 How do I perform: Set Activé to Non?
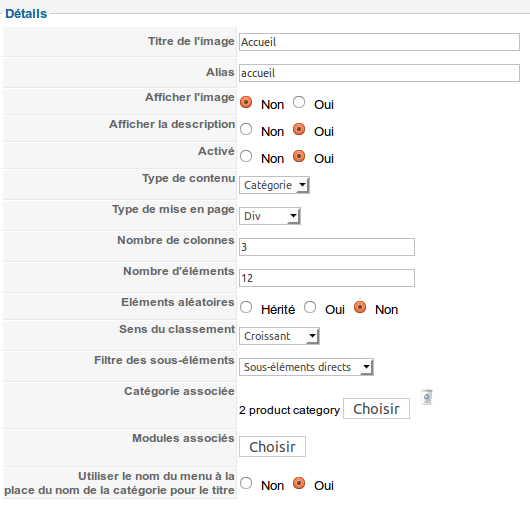point(246,156)
